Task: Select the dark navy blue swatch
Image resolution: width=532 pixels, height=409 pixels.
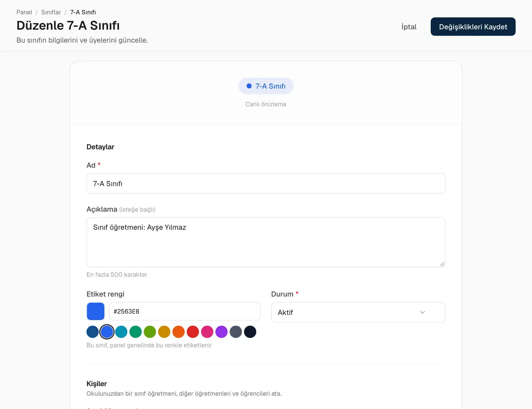Action: (93, 332)
